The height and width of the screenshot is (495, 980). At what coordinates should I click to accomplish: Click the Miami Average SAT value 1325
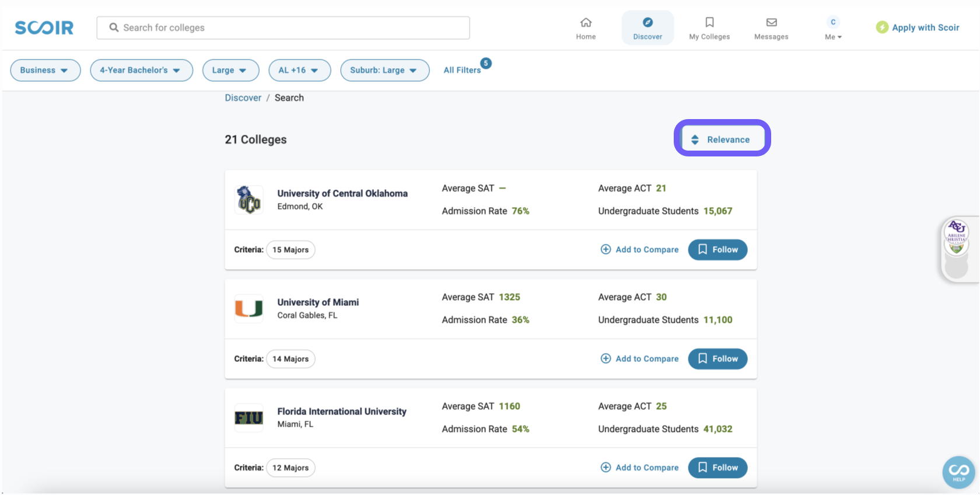(x=509, y=297)
